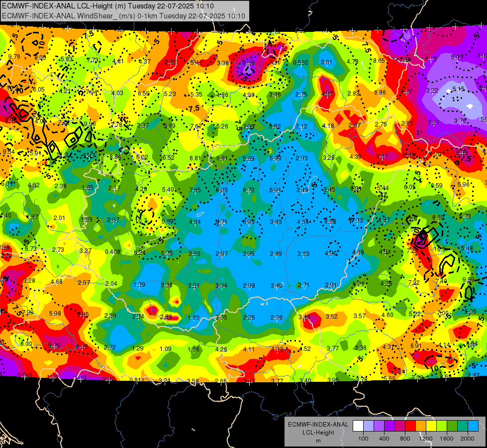This screenshot has height=448, width=487.
Task: Click the wind shear value 4.11
Action: 249,349
